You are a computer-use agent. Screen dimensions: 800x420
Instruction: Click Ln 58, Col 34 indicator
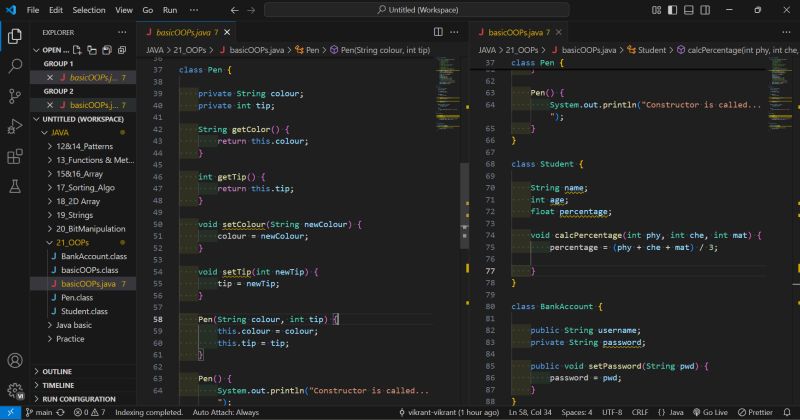[x=530, y=412]
